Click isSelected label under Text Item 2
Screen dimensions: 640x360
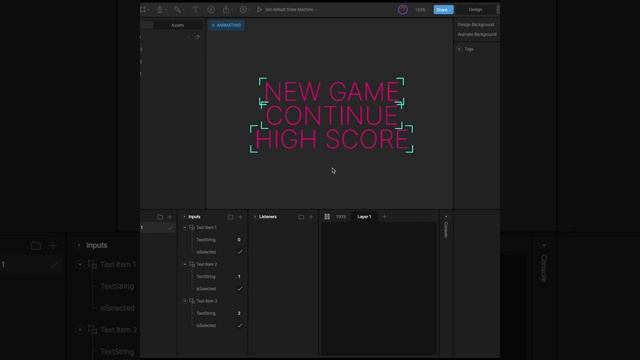pos(206,289)
